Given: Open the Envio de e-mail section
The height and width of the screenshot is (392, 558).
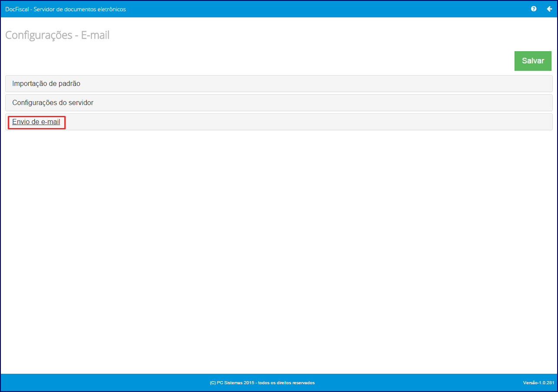Looking at the screenshot, I should 279,122.
